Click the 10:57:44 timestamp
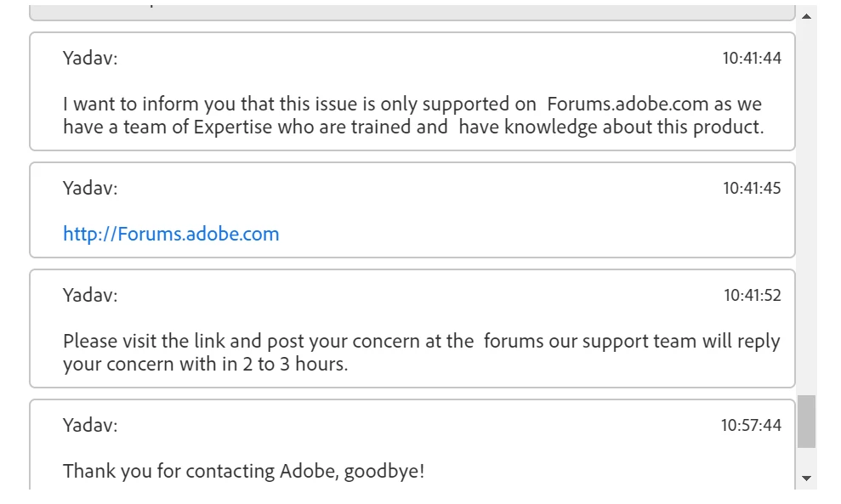Image resolution: width=841 pixels, height=504 pixels. (751, 425)
